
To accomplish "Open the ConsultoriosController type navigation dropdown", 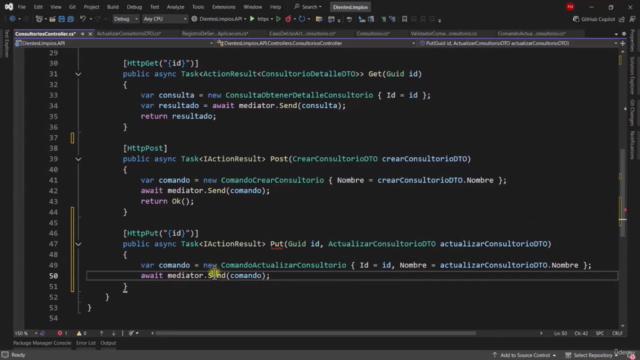I will 316,43.
